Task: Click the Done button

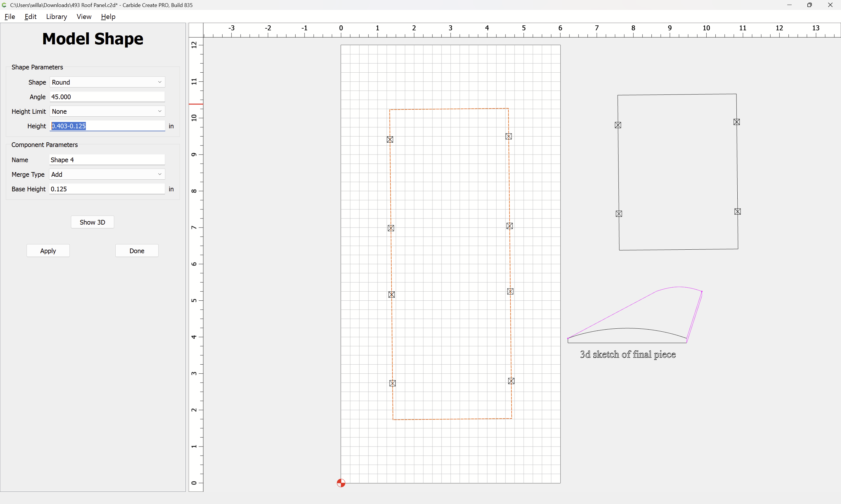Action: (137, 251)
